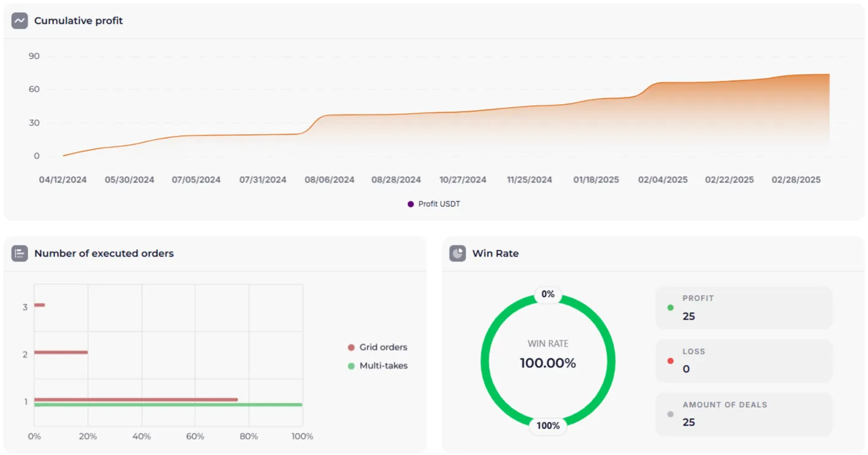Open the AMOUNT OF DEALS value 25
This screenshot has height=455, width=868.
click(689, 423)
